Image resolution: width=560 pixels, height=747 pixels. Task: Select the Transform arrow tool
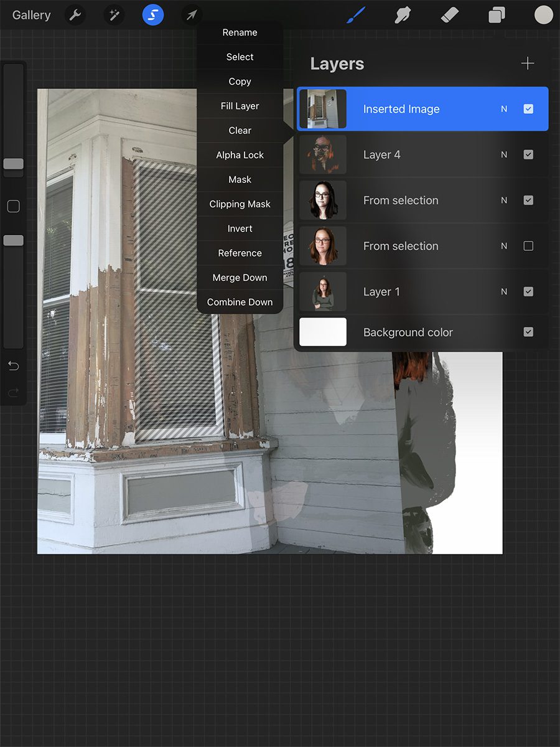(x=191, y=15)
